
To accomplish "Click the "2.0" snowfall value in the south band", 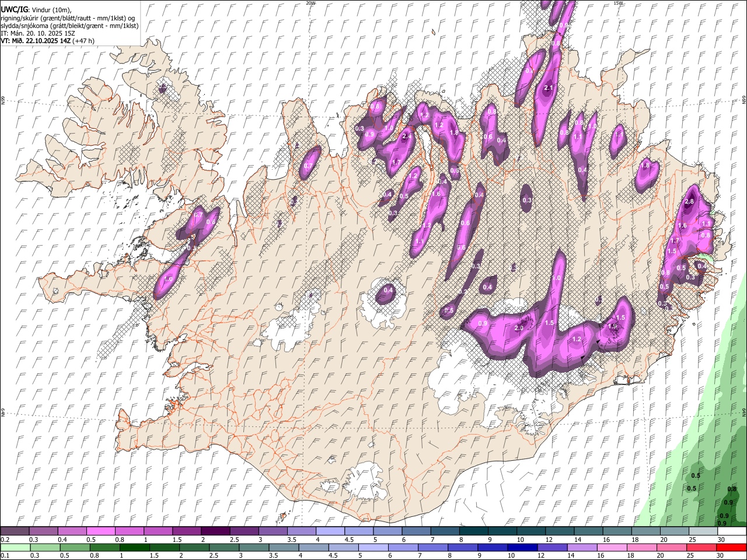I will [519, 328].
